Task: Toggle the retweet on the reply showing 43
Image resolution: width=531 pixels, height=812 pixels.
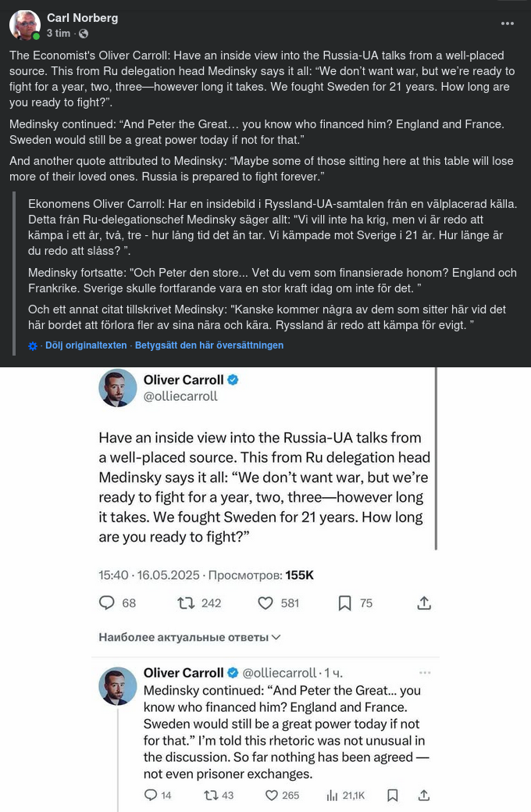Action: [211, 795]
